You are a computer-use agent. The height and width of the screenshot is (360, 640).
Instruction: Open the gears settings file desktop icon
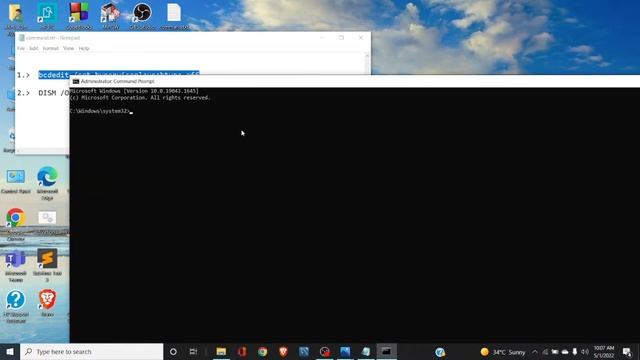47,222
